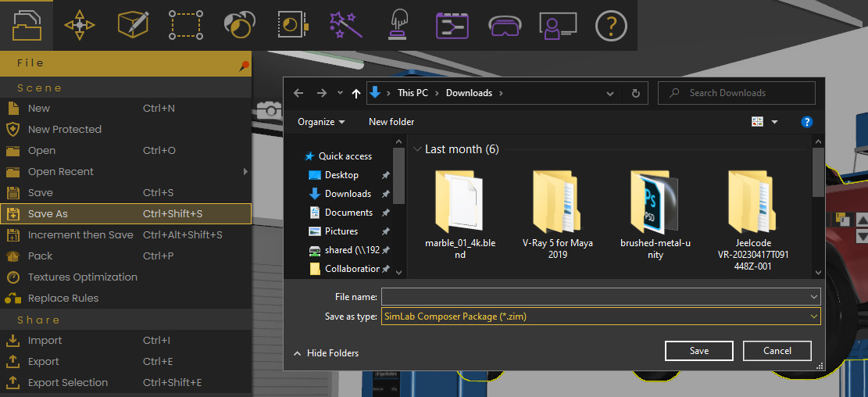Open the purple training builder diagram icon

pyautogui.click(x=452, y=25)
